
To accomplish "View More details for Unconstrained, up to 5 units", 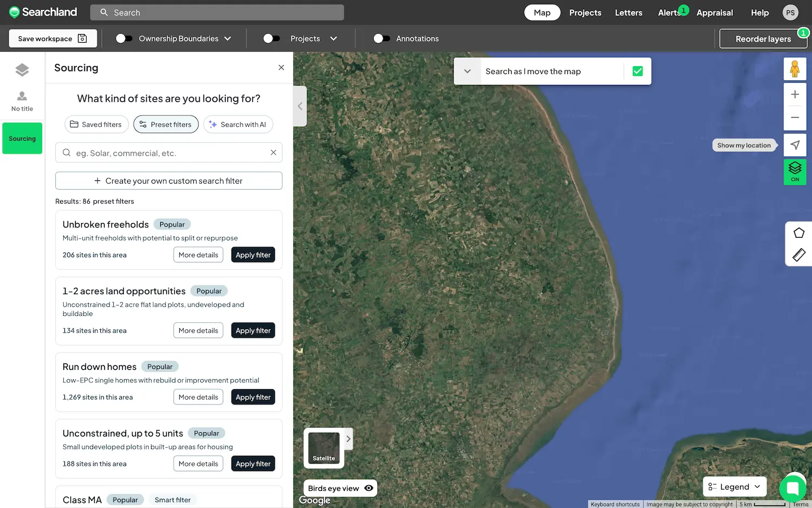I will pyautogui.click(x=198, y=464).
